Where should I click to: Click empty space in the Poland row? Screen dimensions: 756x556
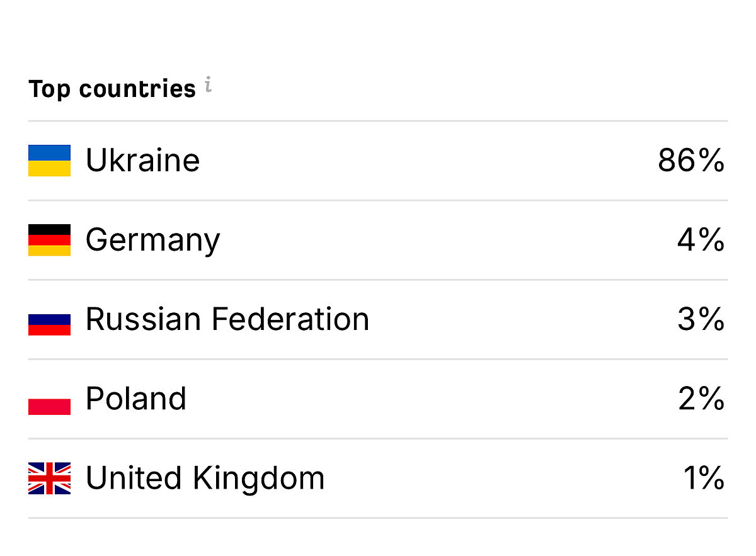(x=428, y=399)
